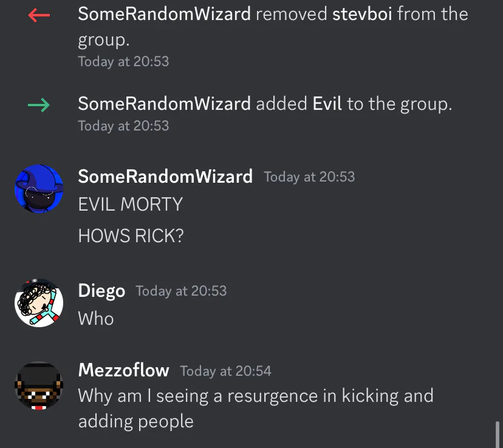This screenshot has height=448, width=503.
Task: Click the red left arrow removal icon
Action: click(39, 15)
